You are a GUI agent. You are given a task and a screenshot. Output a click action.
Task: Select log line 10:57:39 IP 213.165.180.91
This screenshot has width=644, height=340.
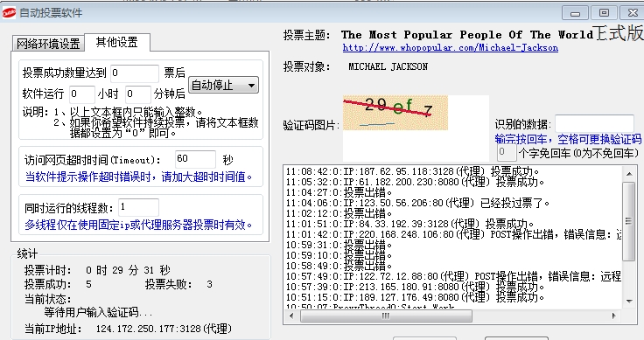pos(415,287)
